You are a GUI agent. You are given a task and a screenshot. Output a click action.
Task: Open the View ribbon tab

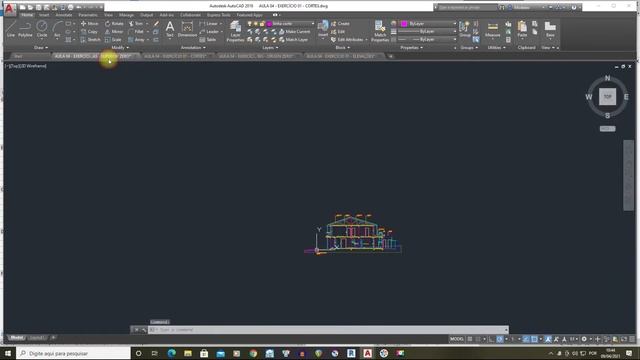coord(108,15)
